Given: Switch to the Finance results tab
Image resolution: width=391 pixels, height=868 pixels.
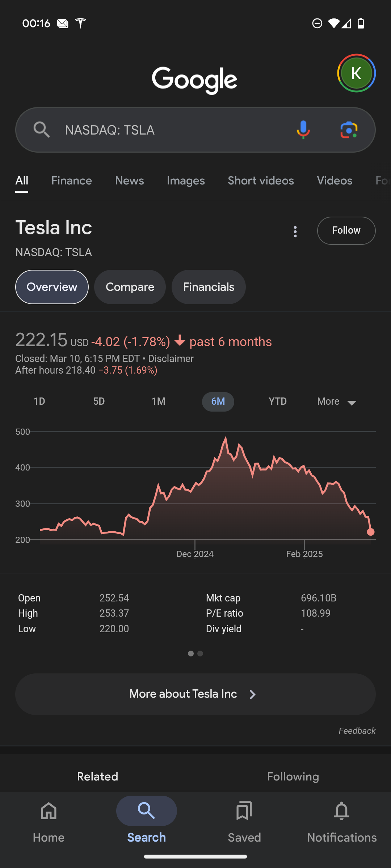Looking at the screenshot, I should coord(72,181).
